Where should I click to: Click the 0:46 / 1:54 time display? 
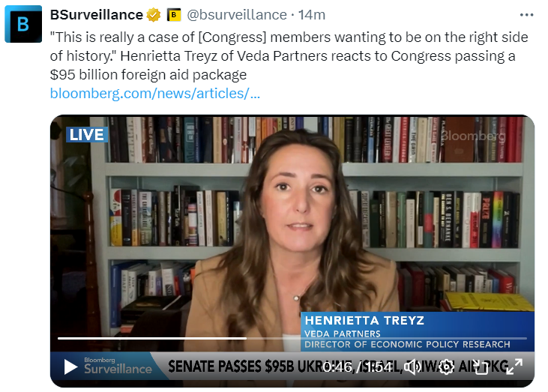[357, 367]
